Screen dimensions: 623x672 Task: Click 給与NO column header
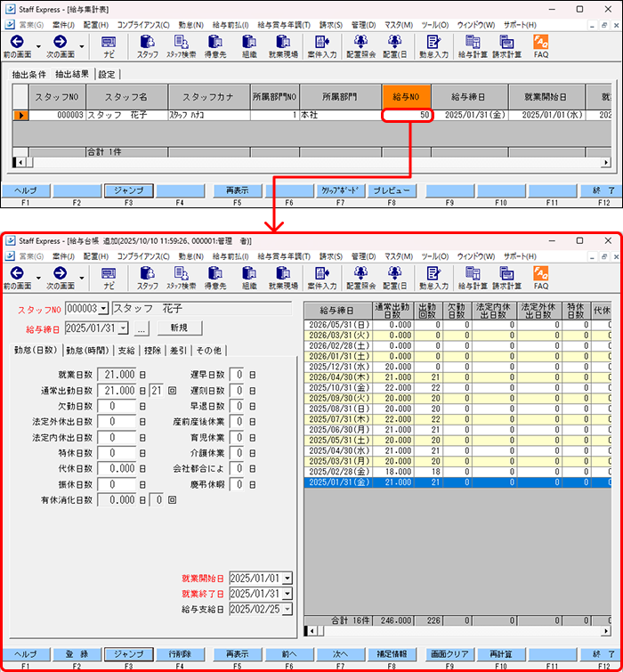coord(406,97)
